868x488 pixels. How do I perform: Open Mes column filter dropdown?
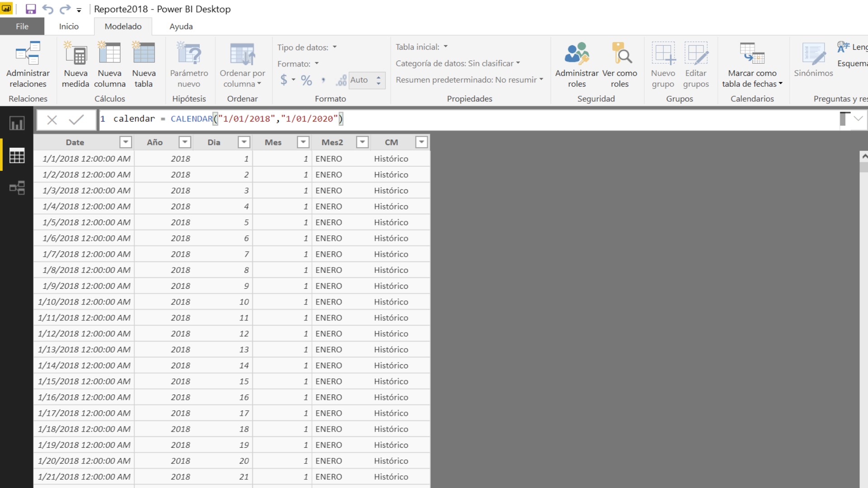coord(303,142)
